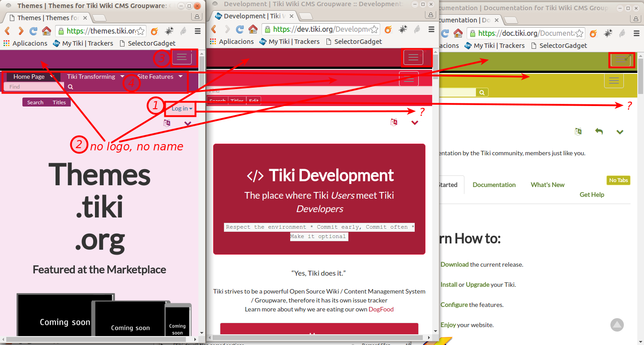
Task: Click the Titles button on Themes page
Action: [x=59, y=102]
